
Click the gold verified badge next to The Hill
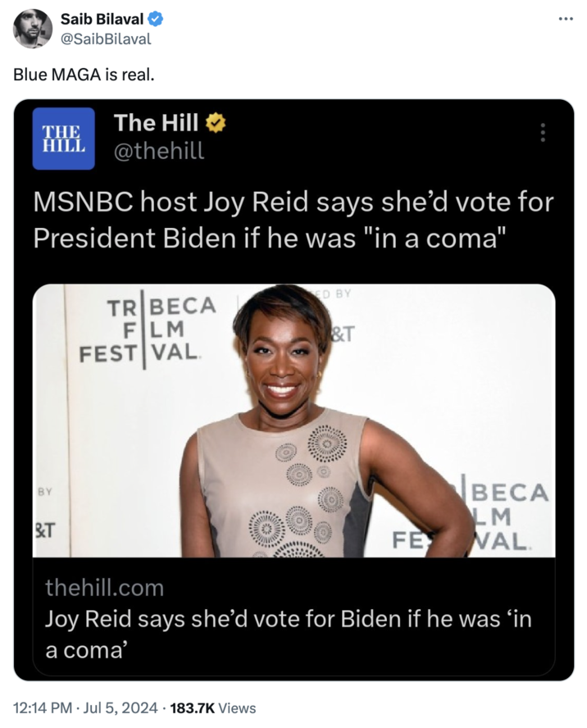pyautogui.click(x=216, y=123)
